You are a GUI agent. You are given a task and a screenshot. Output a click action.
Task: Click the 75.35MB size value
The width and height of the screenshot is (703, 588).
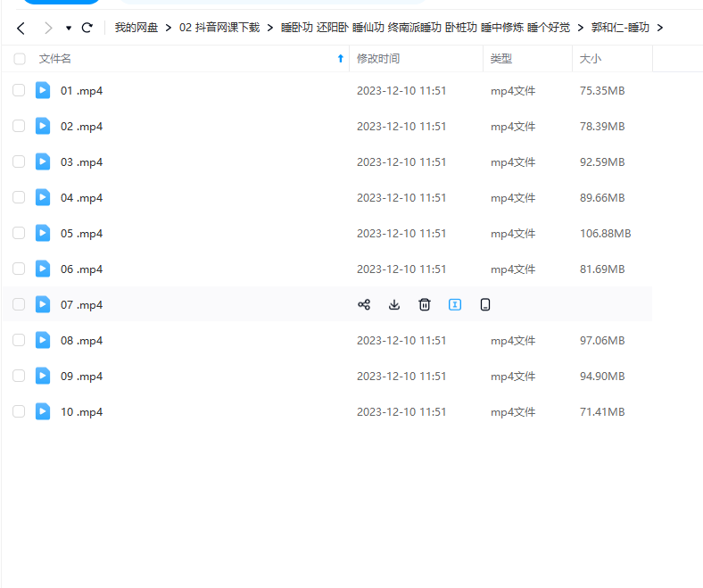tap(602, 91)
